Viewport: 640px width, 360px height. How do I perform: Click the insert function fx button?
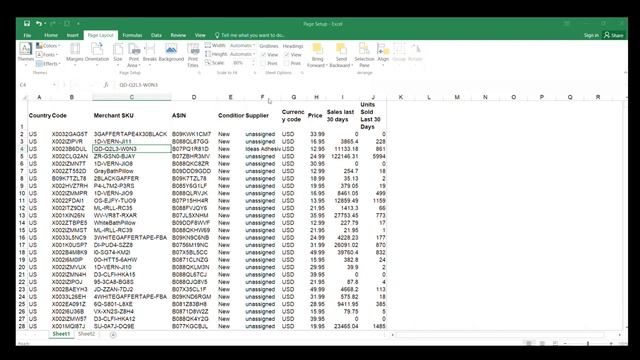pyautogui.click(x=106, y=85)
